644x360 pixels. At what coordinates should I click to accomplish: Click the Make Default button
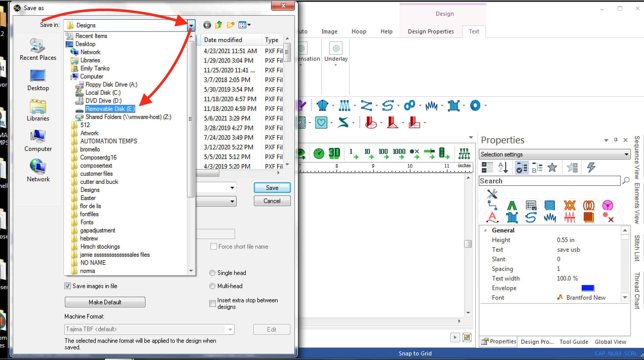tap(105, 302)
